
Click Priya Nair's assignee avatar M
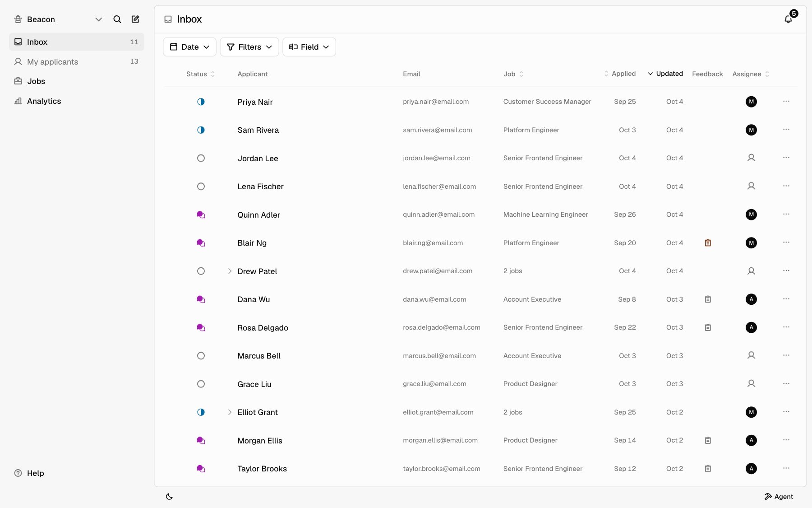point(751,102)
